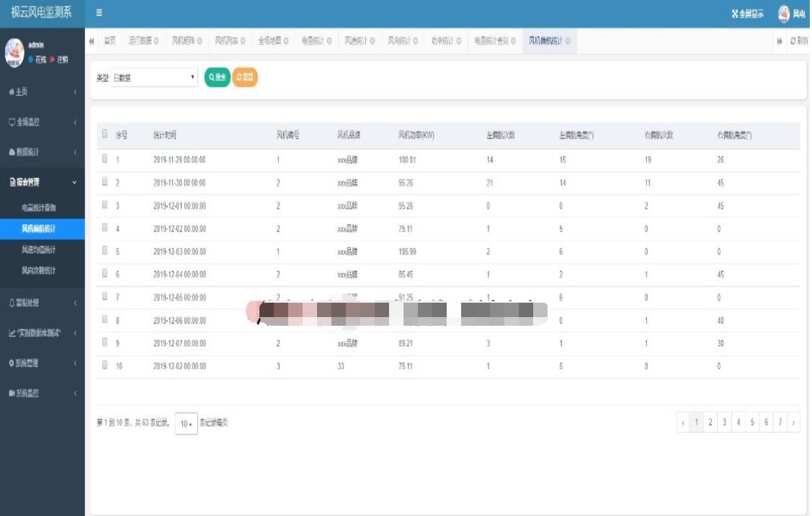Open the 风电 user avatar in header
The width and height of the screenshot is (812, 516).
coord(784,14)
